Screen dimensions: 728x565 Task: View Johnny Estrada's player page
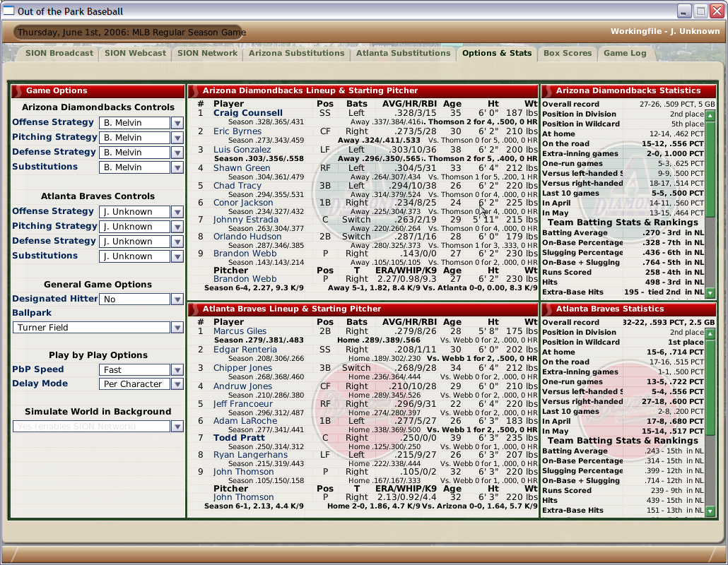pos(245,220)
